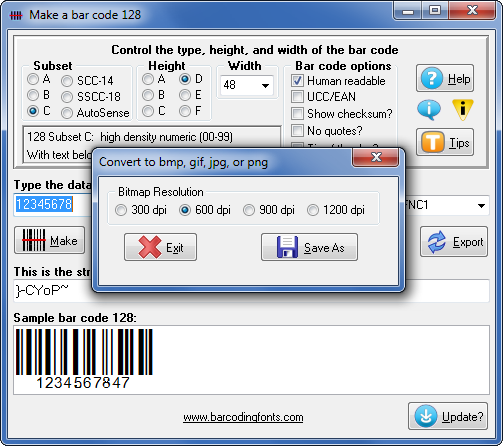Open the blue info speech bubble icon

tap(429, 110)
